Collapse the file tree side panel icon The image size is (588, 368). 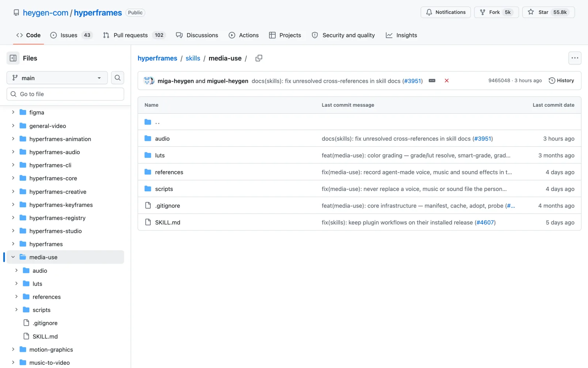pyautogui.click(x=13, y=58)
